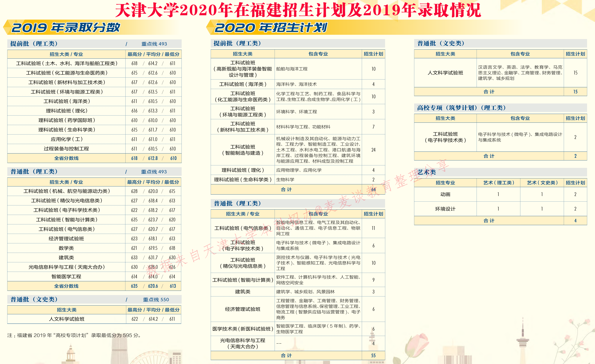Click the 环境设计 row
Screen dimensions: 595x364
point(446,209)
